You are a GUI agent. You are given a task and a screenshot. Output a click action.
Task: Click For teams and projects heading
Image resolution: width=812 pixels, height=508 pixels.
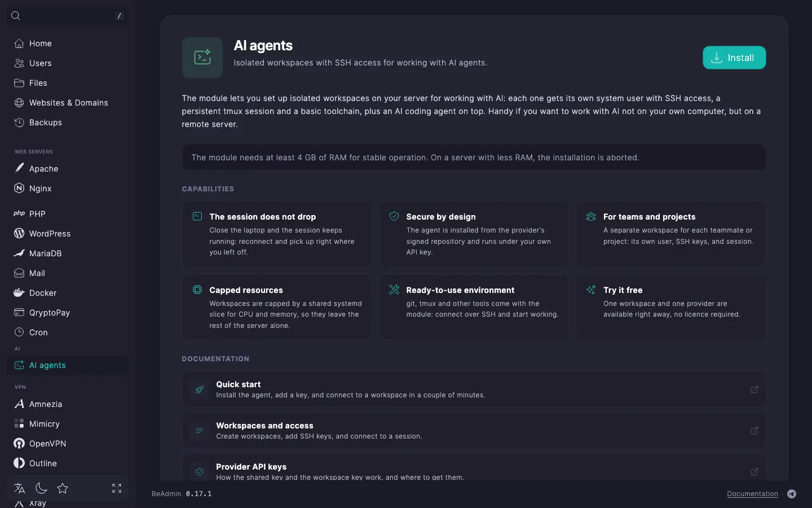tap(649, 217)
